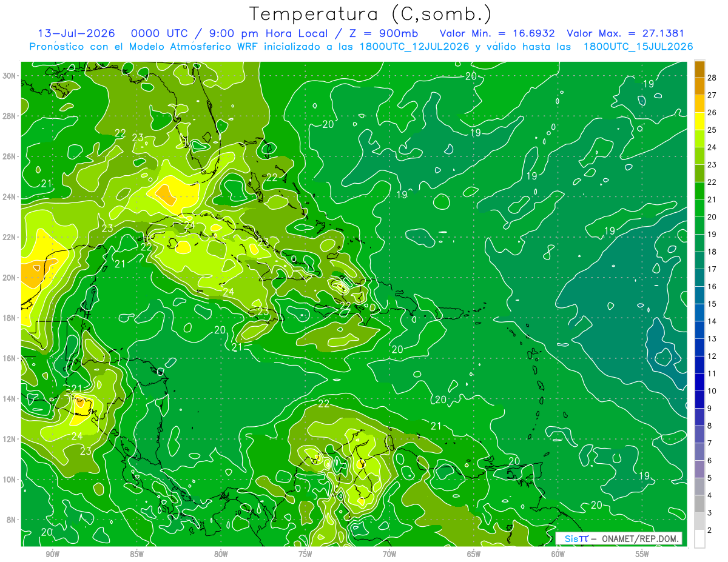This screenshot has height=562, width=728.
Task: Click the number 17 on the color scale
Action: 712,269
